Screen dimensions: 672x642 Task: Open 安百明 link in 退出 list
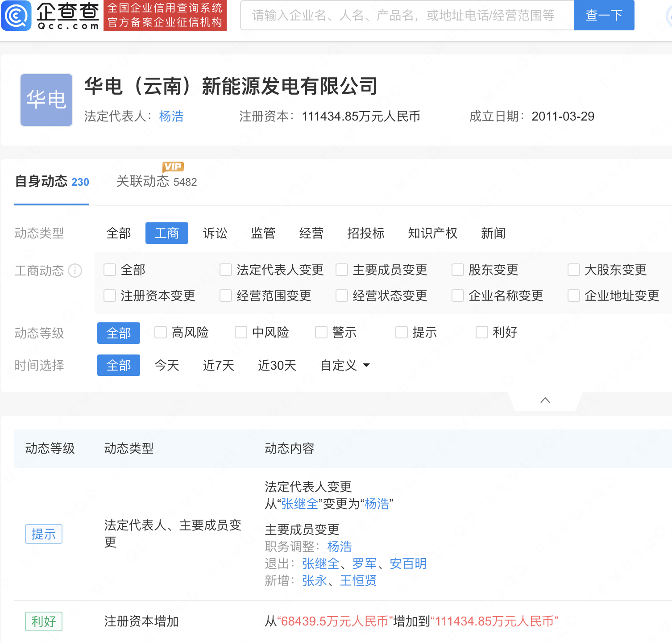(x=408, y=563)
